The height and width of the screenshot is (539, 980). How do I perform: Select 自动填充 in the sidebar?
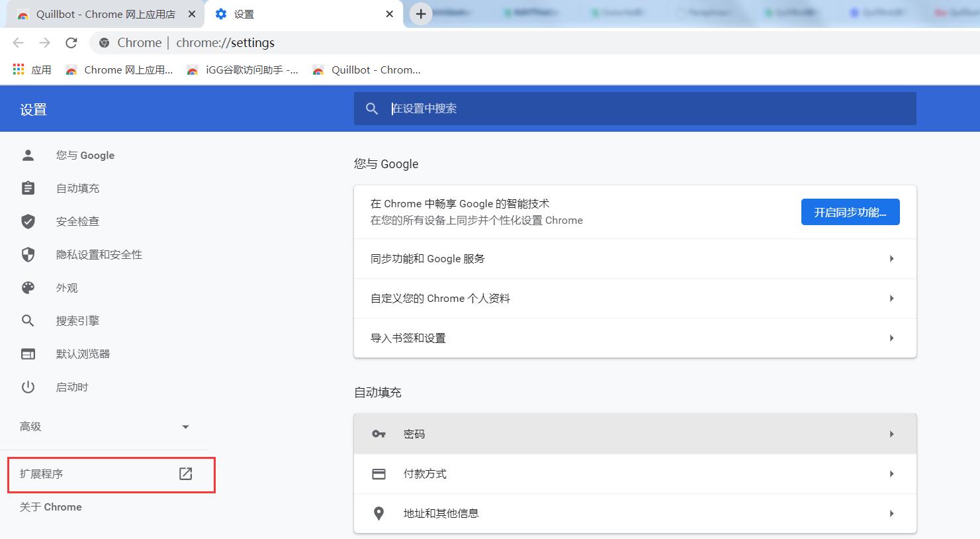pos(77,188)
